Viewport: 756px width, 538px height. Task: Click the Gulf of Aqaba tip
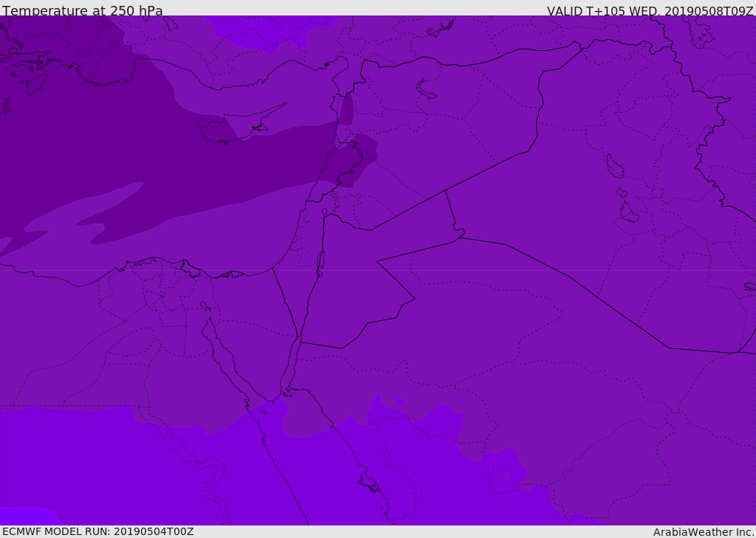(x=300, y=337)
